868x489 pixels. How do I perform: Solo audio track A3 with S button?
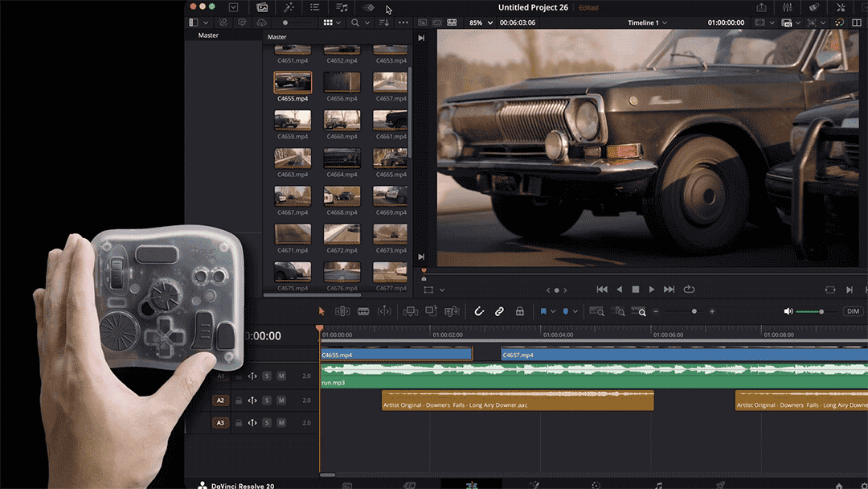(267, 422)
